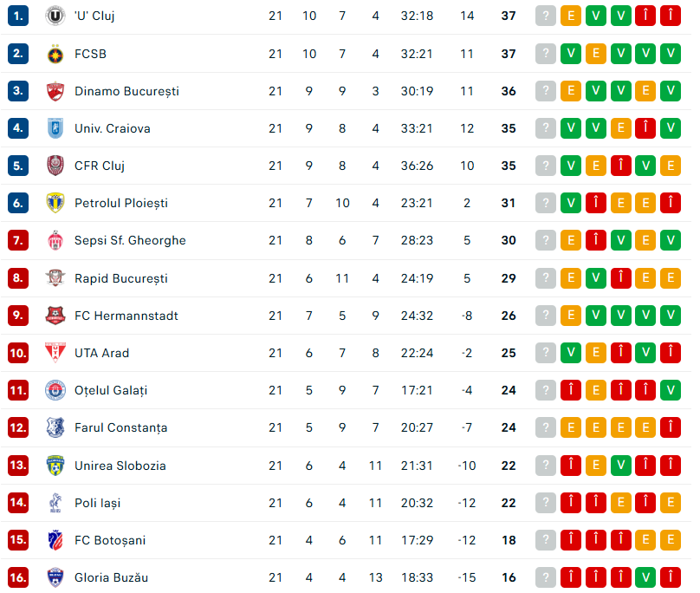Select the CFR Cluj club crest
Viewport: 700px width, 593px height.
click(55, 166)
